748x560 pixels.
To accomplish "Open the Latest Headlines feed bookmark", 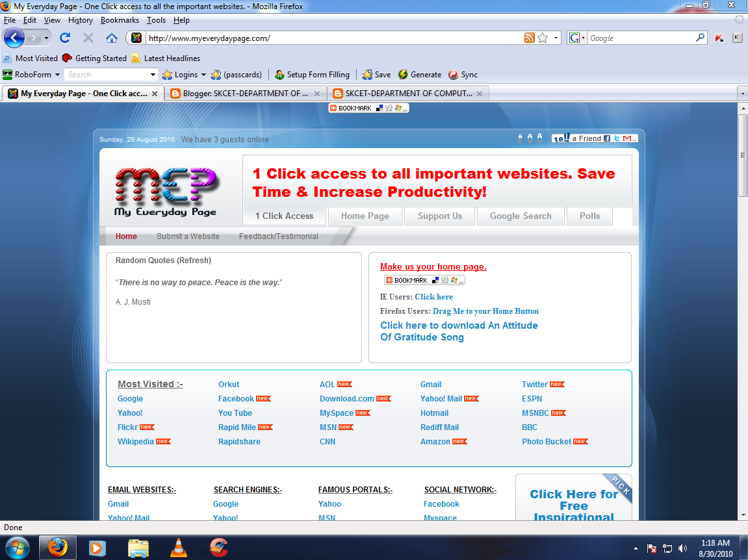I will pos(166,58).
